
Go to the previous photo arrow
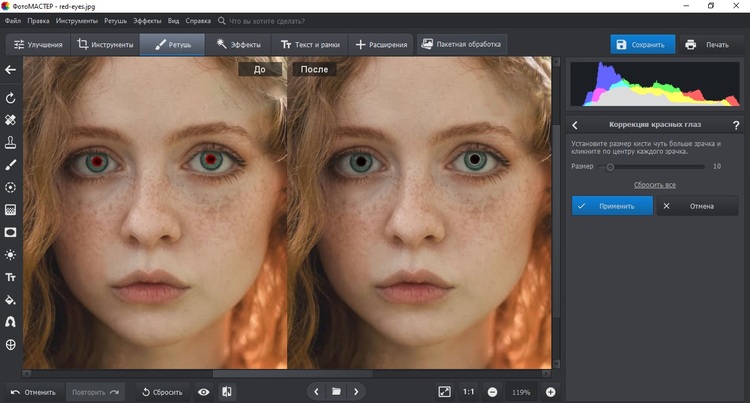pos(317,391)
